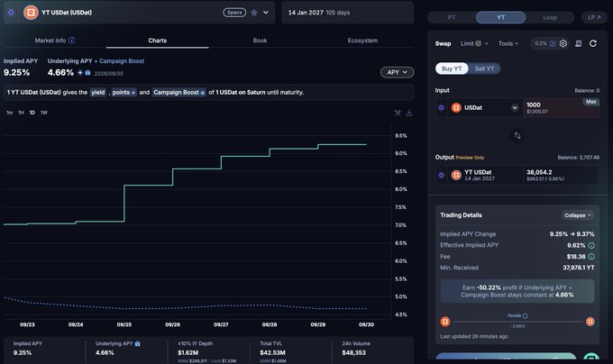Select the YT trade mode tab
The image size is (613, 364).
pyautogui.click(x=501, y=18)
